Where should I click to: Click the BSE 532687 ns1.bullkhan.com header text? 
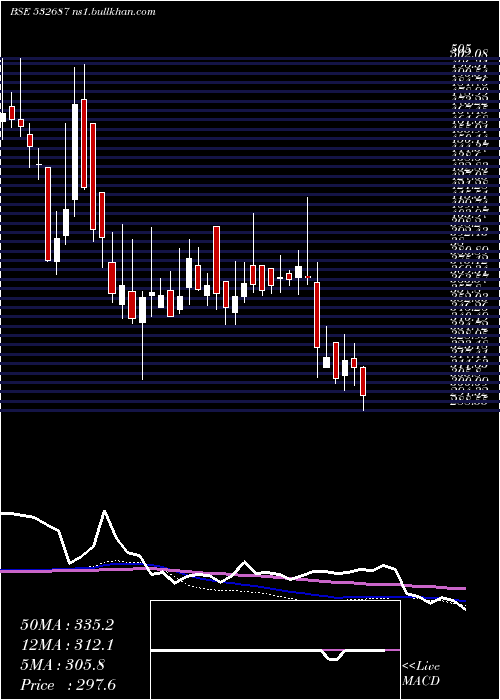(x=83, y=12)
